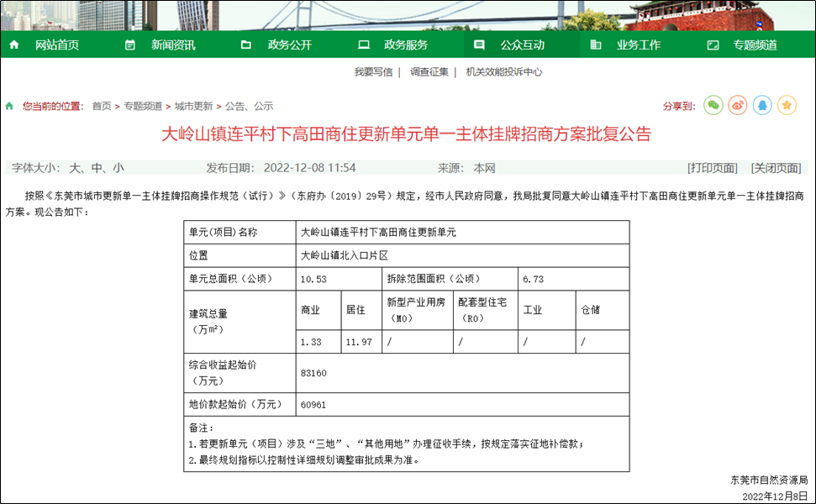Click the land price value 60961
The width and height of the screenshot is (816, 504).
pos(313,405)
